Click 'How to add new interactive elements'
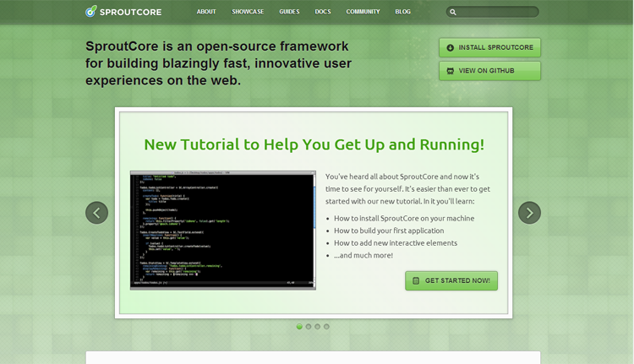Viewport: 634px width, 364px height. 396,242
